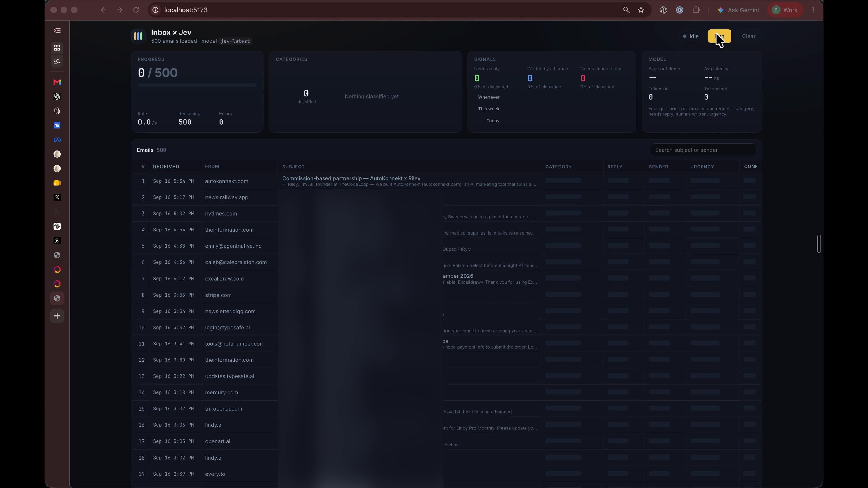Open the blue calendar 16 tab
868x488 pixels.
[57, 125]
